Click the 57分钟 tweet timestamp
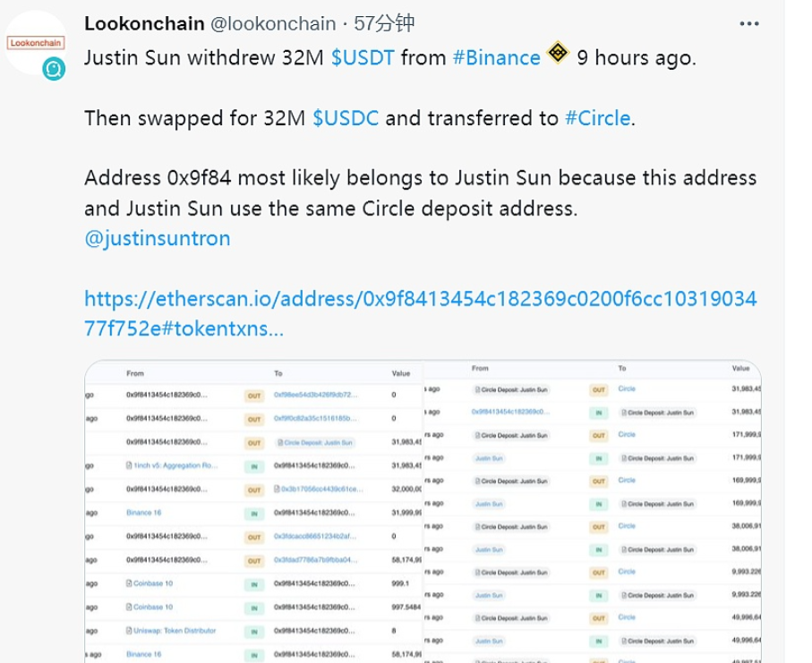812x663 pixels. 384,23
